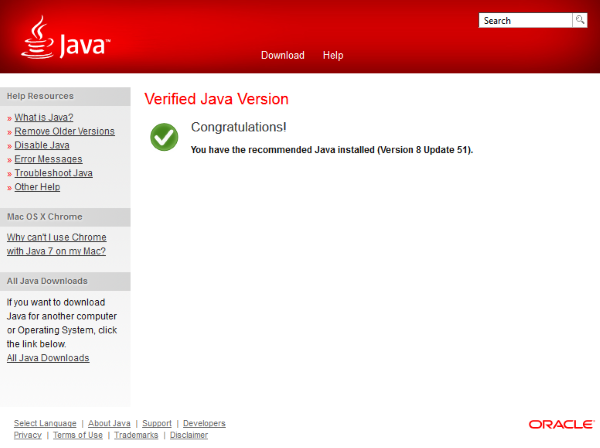The width and height of the screenshot is (600, 448).
Task: Click Select Language in footer
Action: pyautogui.click(x=45, y=423)
